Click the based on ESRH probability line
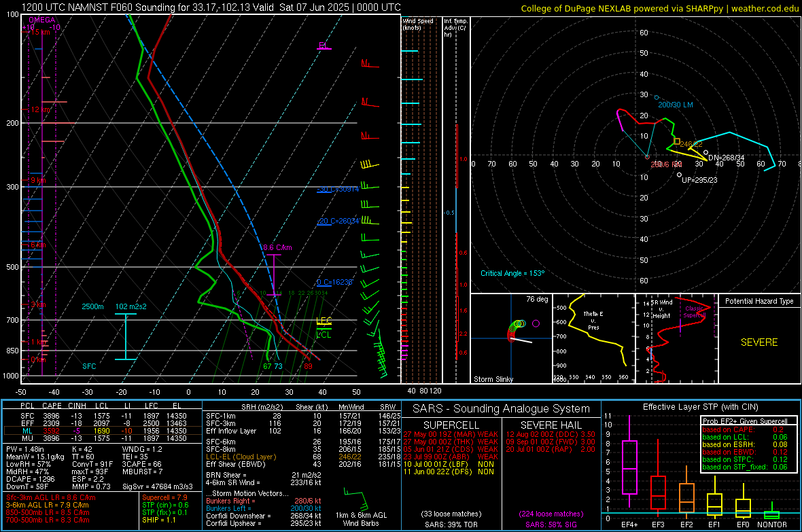The width and height of the screenshot is (802, 532). 745,444
